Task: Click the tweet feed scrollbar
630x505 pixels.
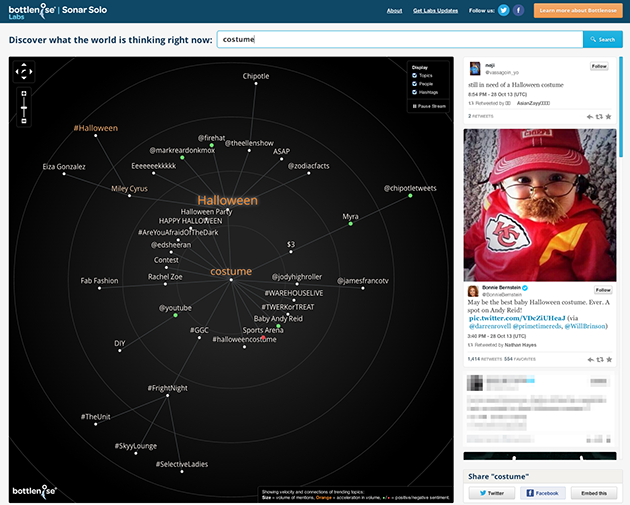Action: pos(621,106)
